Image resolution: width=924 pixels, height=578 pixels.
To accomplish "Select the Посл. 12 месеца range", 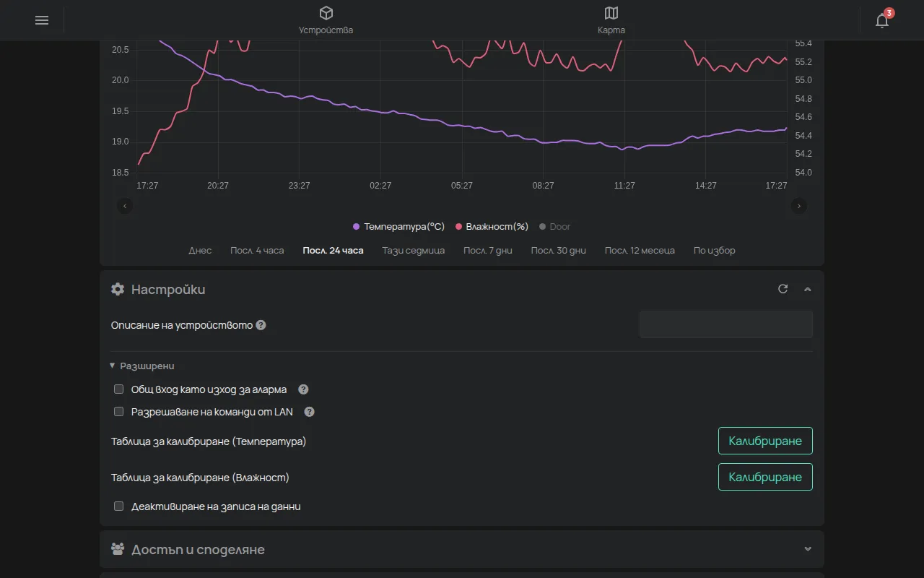I will 640,251.
